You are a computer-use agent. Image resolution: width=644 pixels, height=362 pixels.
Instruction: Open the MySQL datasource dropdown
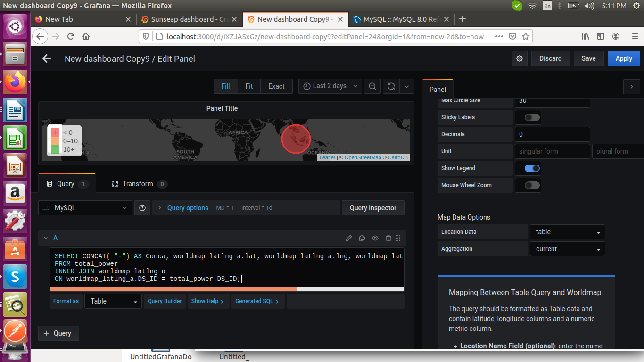[85, 207]
